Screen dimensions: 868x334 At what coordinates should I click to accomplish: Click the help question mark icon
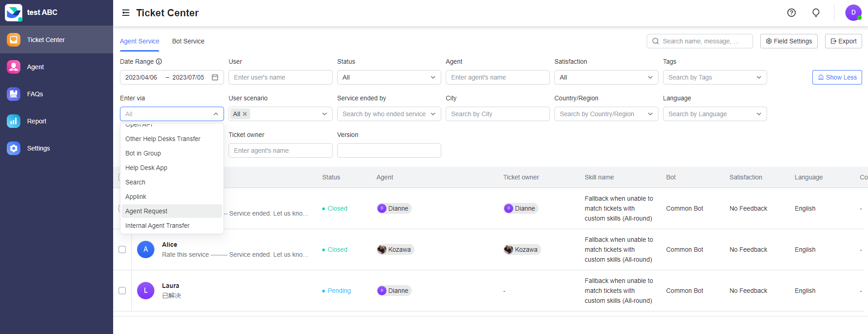click(791, 13)
